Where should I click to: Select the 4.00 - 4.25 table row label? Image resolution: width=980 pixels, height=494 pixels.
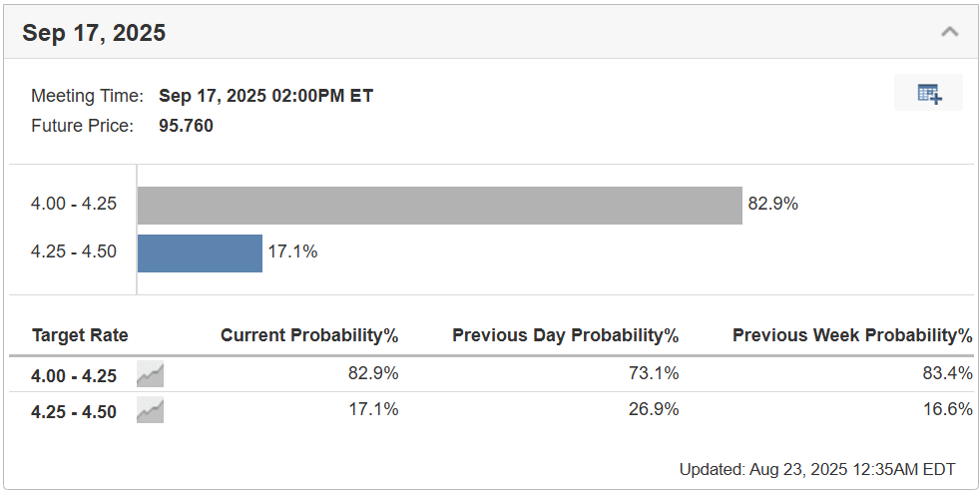pyautogui.click(x=74, y=376)
